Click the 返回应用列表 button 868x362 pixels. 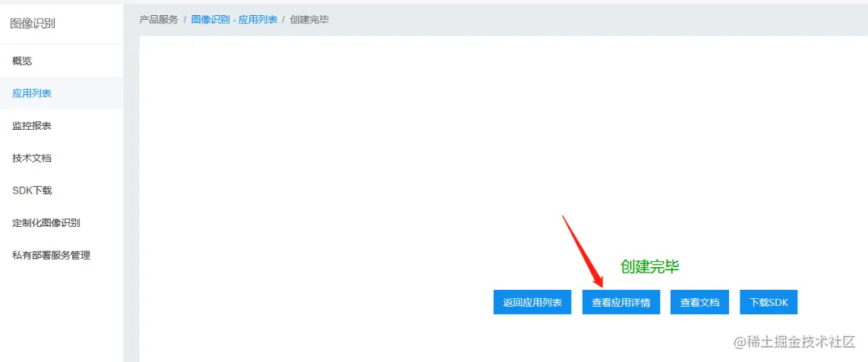click(x=532, y=302)
